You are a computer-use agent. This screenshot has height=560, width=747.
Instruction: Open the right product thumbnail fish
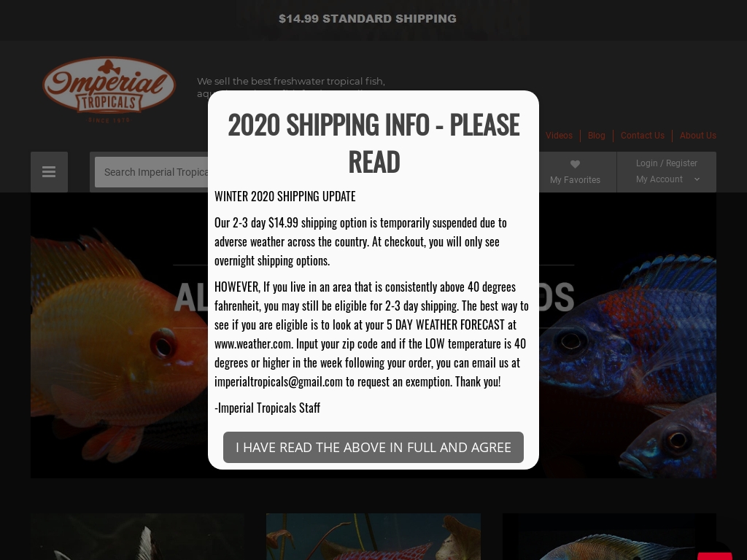tap(609, 537)
